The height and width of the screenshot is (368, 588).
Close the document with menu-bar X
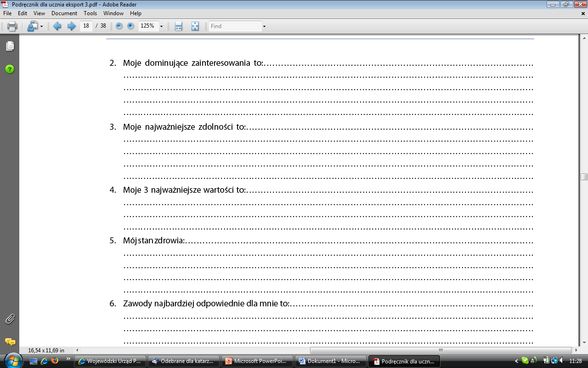click(583, 13)
